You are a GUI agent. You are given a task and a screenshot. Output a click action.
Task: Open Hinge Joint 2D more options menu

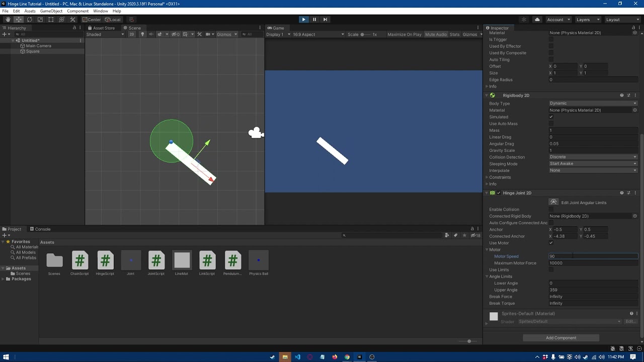(x=635, y=193)
